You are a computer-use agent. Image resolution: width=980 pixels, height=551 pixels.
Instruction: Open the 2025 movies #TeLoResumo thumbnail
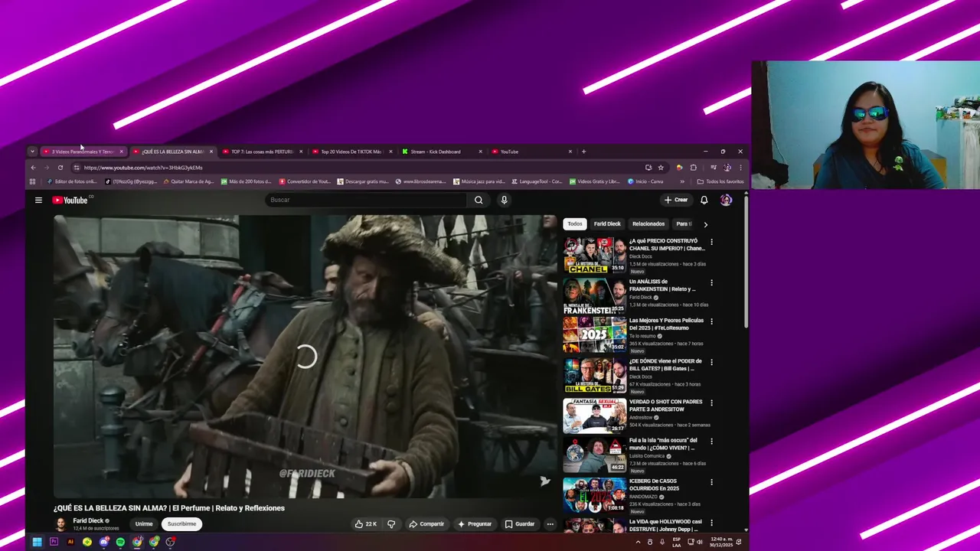click(x=594, y=335)
